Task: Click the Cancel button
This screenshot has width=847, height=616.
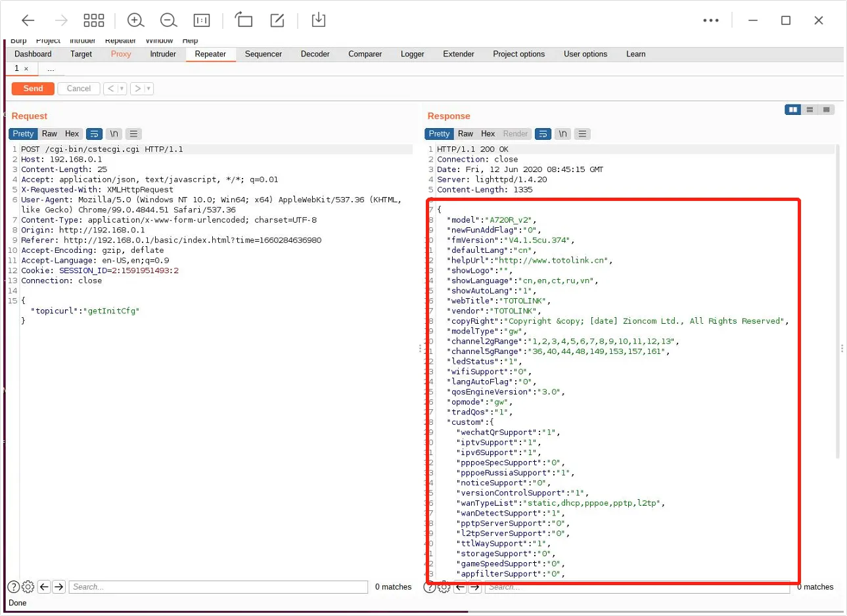Action: 79,89
